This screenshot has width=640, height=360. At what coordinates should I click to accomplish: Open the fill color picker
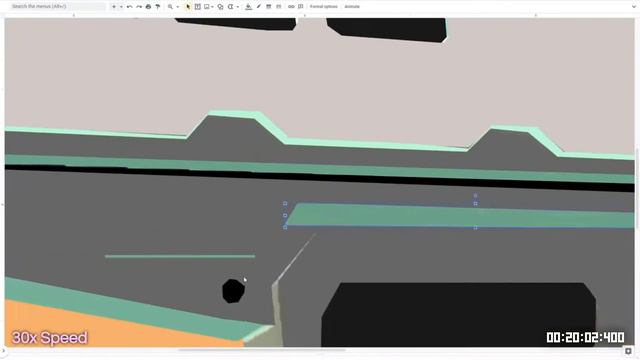click(x=248, y=7)
